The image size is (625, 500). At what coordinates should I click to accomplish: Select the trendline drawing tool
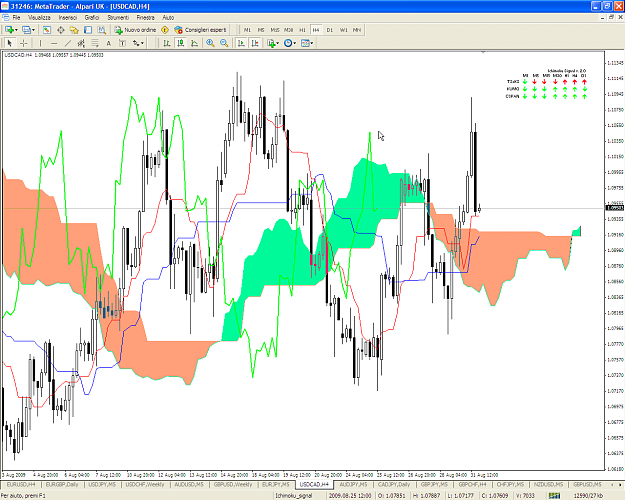pyautogui.click(x=68, y=43)
